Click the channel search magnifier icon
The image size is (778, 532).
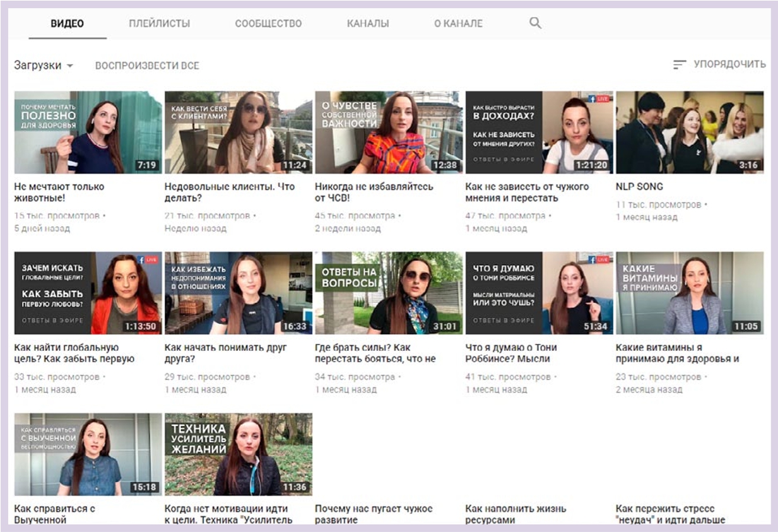pyautogui.click(x=535, y=23)
